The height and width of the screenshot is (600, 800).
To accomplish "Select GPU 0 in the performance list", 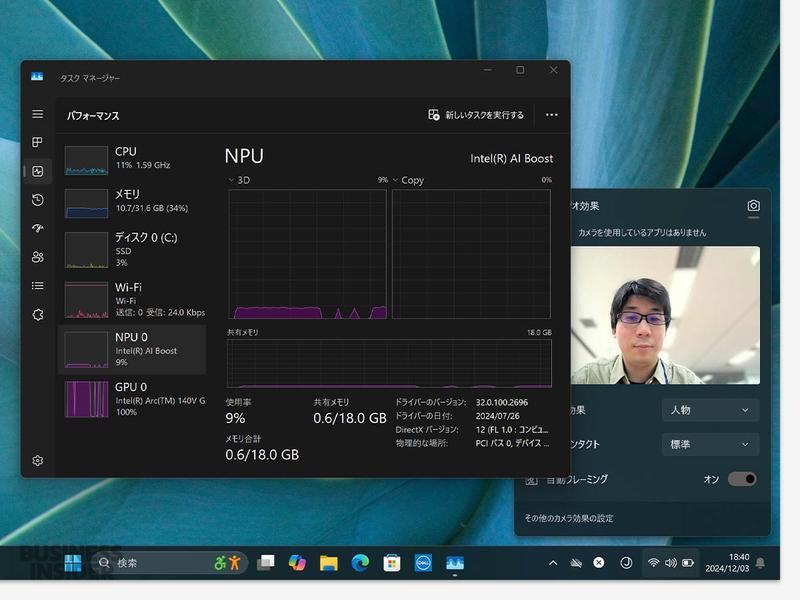I will 133,399.
